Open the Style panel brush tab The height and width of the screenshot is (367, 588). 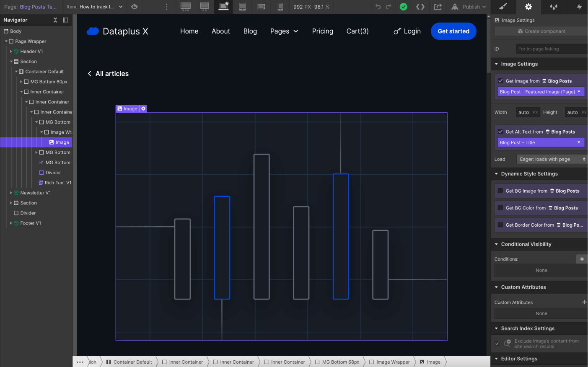coord(503,7)
